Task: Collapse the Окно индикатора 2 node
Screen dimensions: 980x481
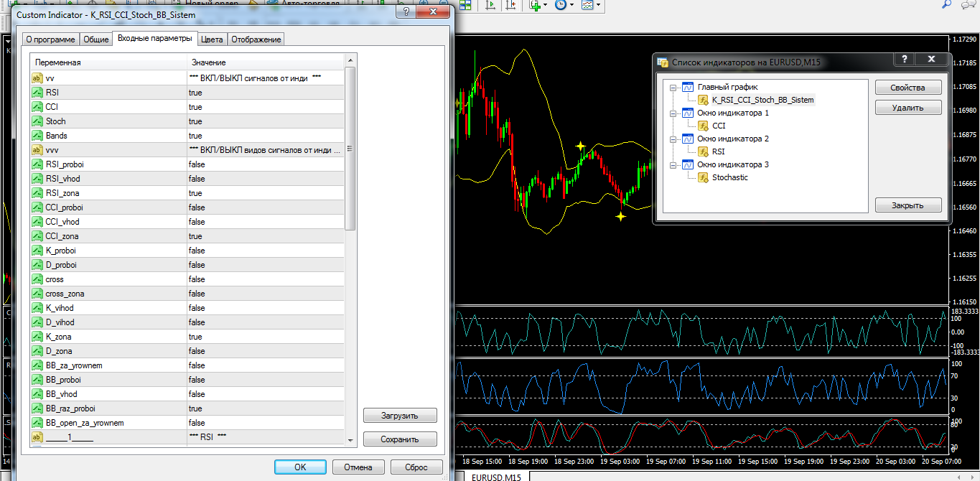Action: pyautogui.click(x=673, y=139)
